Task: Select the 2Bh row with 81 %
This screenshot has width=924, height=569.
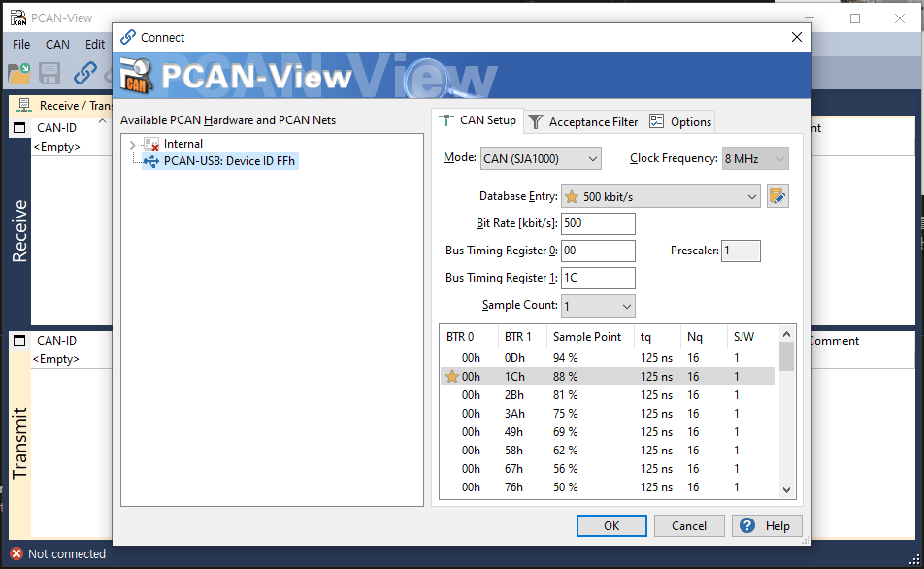Action: (x=609, y=395)
